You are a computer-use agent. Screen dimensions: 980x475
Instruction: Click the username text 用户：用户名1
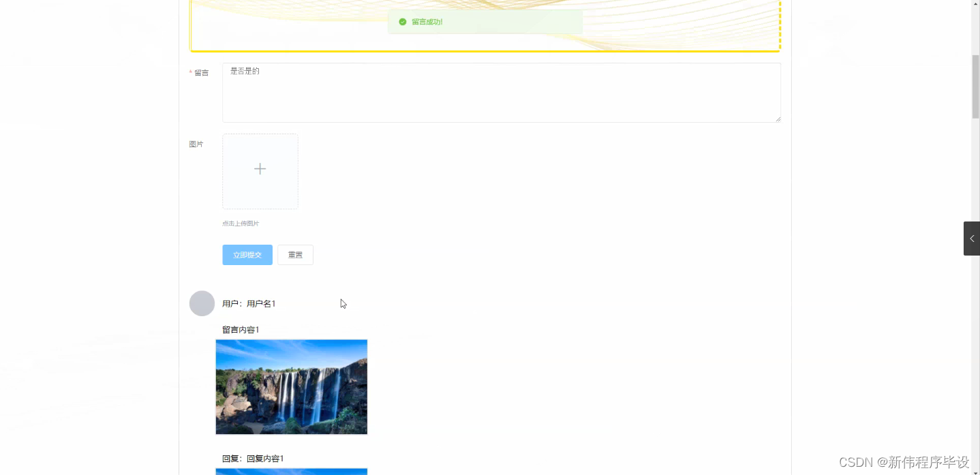click(x=249, y=303)
